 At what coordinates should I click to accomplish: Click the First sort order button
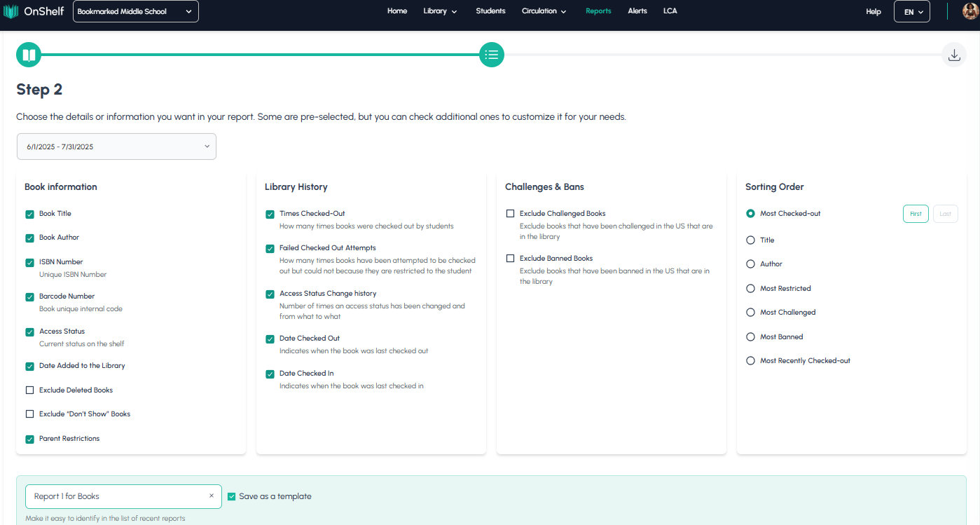916,214
